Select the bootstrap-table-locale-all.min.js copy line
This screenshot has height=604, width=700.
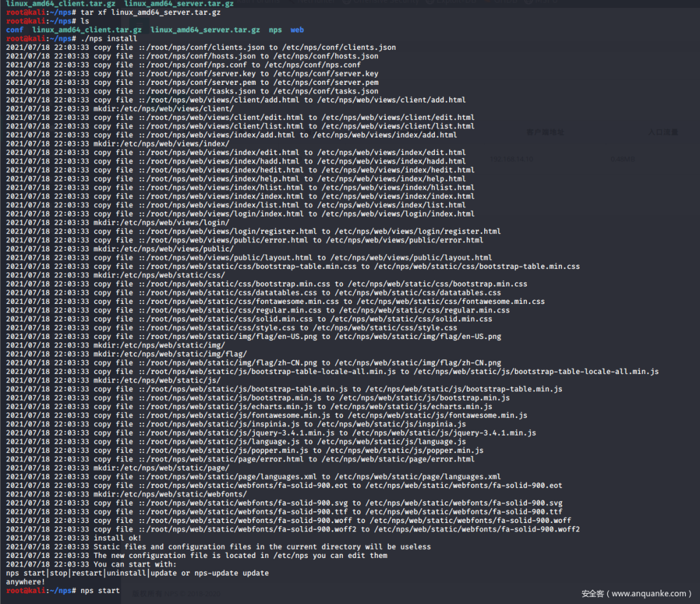[332, 371]
